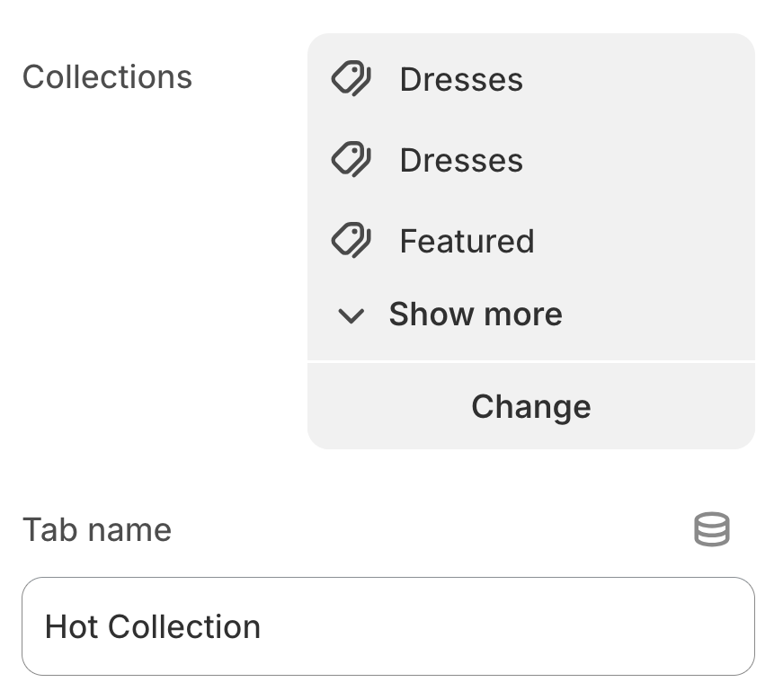Focus the Tab name text field

pyautogui.click(x=387, y=626)
